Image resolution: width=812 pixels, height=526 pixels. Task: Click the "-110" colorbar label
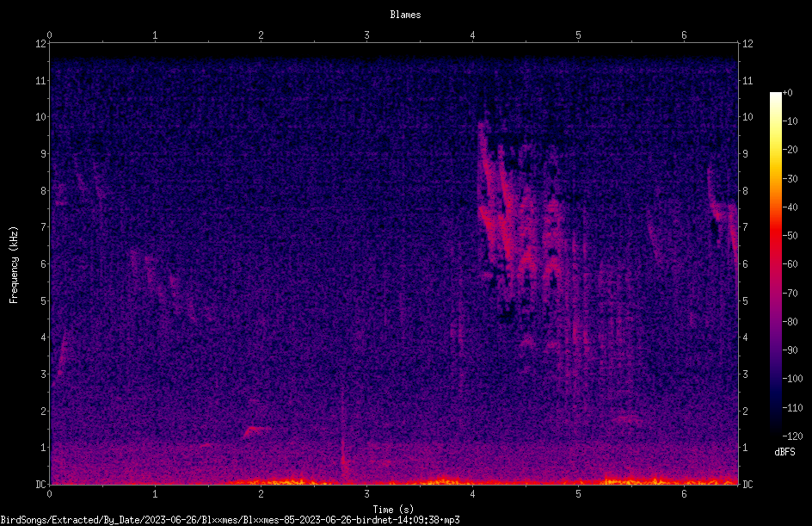point(792,408)
